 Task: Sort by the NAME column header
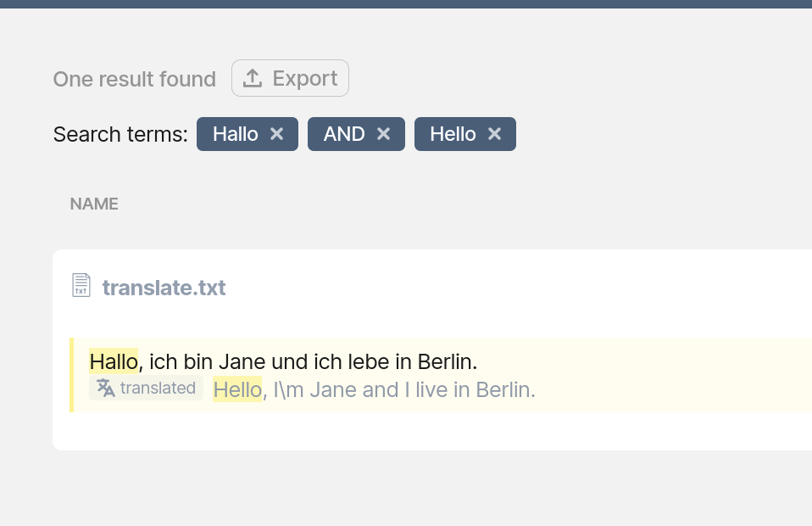click(x=94, y=204)
